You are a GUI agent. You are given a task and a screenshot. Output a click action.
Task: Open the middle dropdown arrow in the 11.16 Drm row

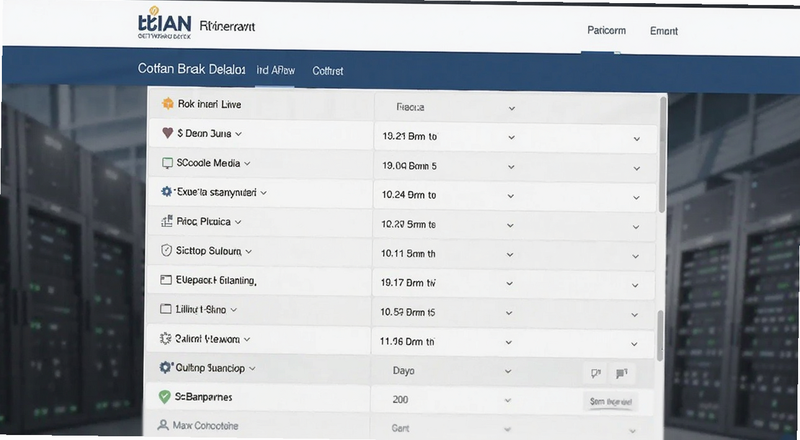[x=509, y=342]
